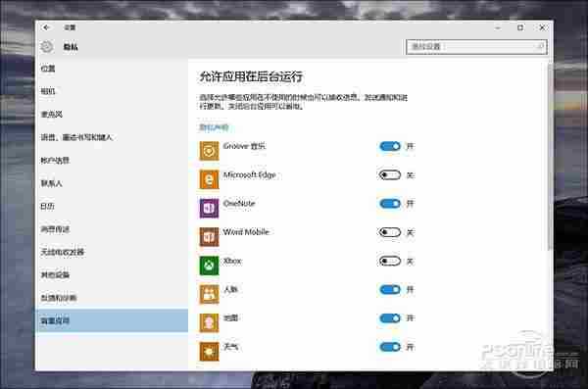Click the Xbox app name
Image resolution: width=588 pixels, height=389 pixels.
pos(232,261)
